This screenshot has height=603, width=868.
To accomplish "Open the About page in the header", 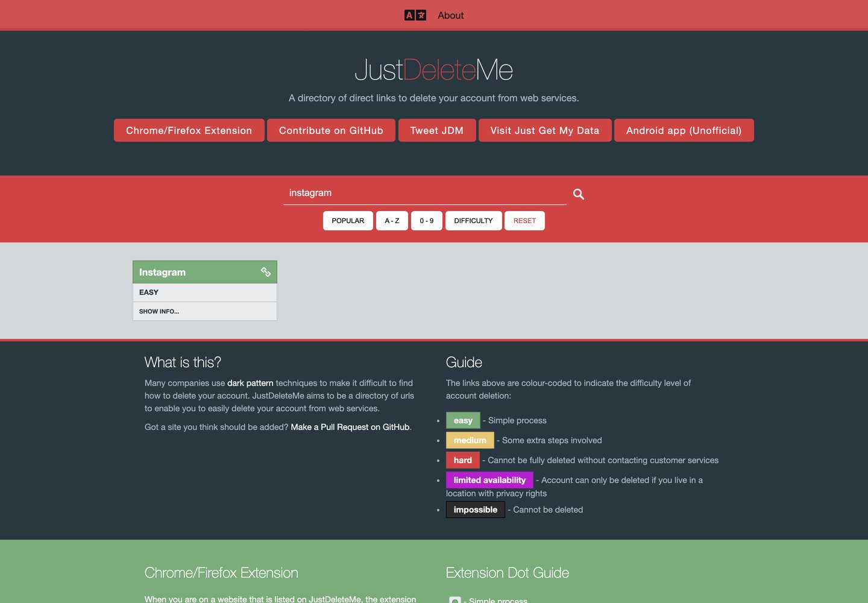I will tap(450, 15).
